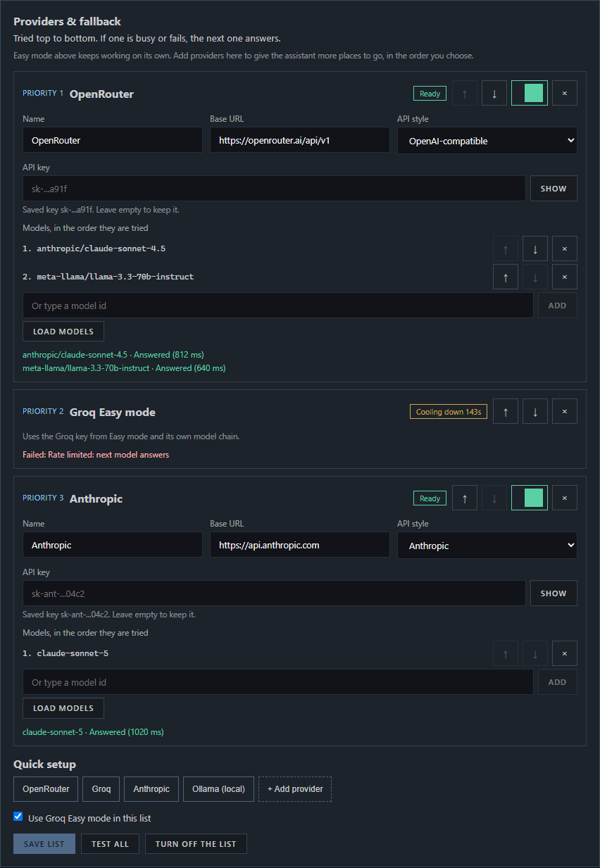Screen dimensions: 600x868
Task: Click Add next to Anthropic model id field
Action: [x=558, y=682]
